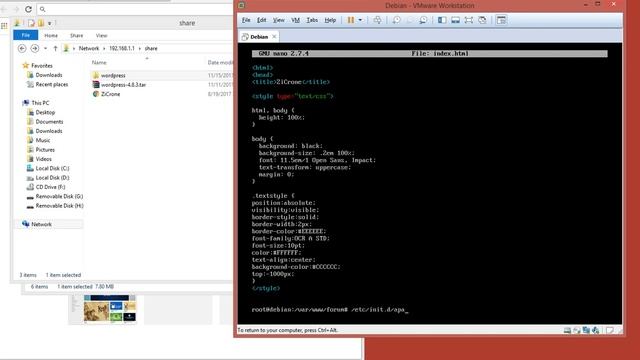Click Network in the Explorer address path
The image size is (640, 360).
(x=89, y=48)
